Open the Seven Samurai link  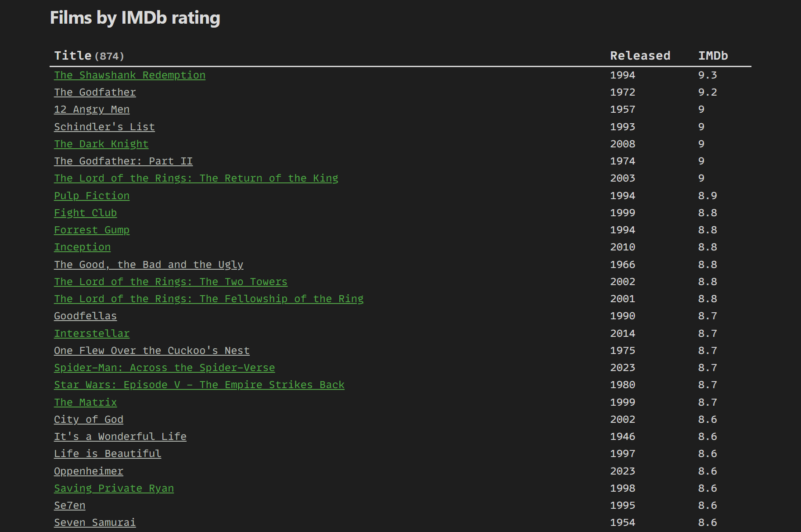(95, 522)
